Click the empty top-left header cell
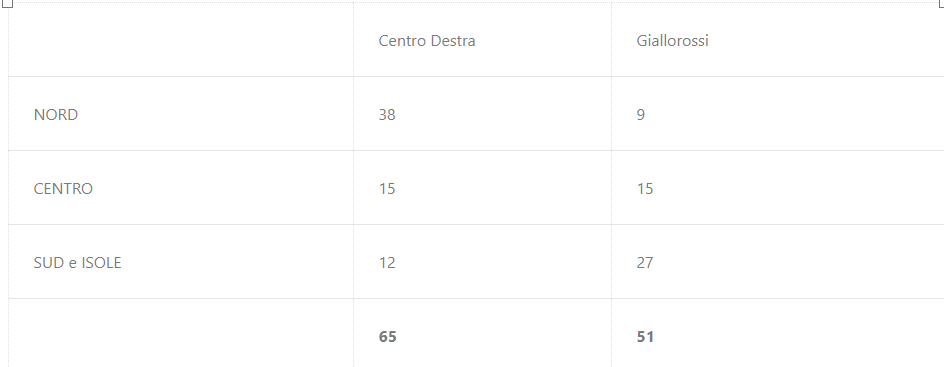This screenshot has width=944, height=367. click(181, 40)
